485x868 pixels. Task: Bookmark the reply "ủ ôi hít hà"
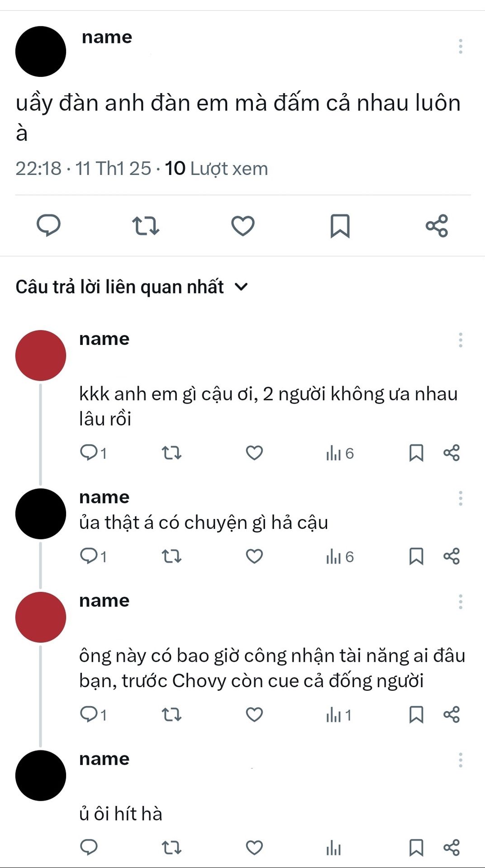pos(416,848)
